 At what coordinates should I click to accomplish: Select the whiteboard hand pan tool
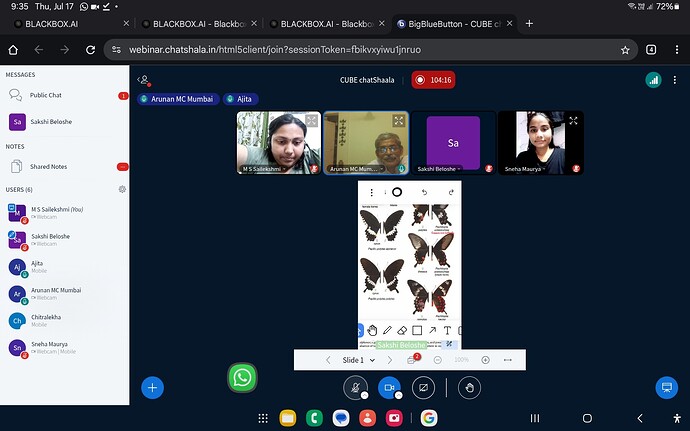click(x=372, y=330)
